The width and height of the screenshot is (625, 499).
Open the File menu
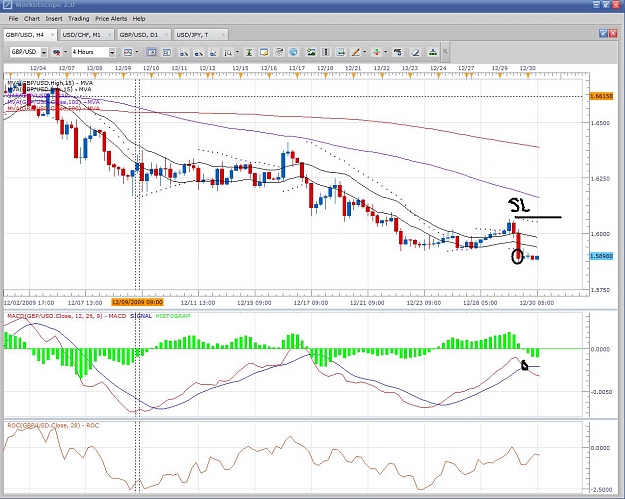coord(13,19)
